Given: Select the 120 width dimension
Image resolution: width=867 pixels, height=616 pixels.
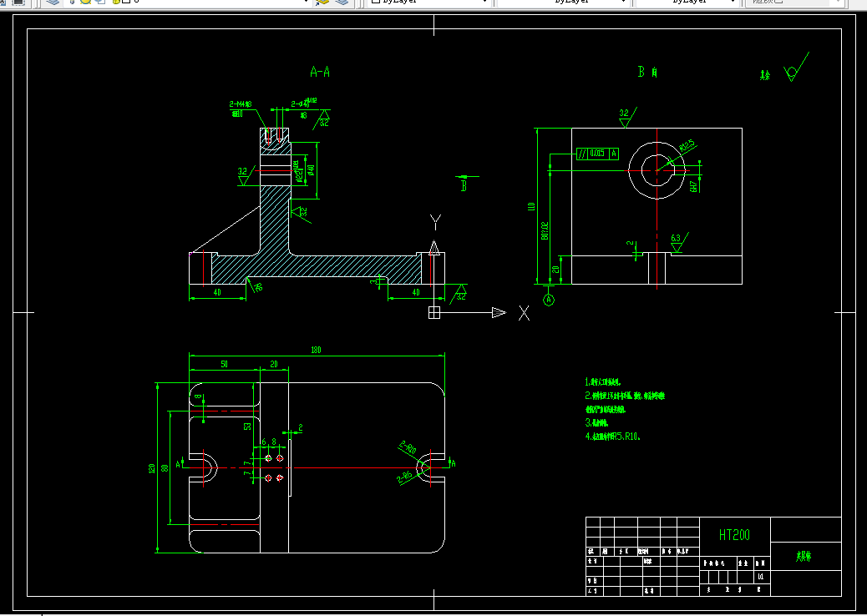Looking at the screenshot, I should coord(151,468).
